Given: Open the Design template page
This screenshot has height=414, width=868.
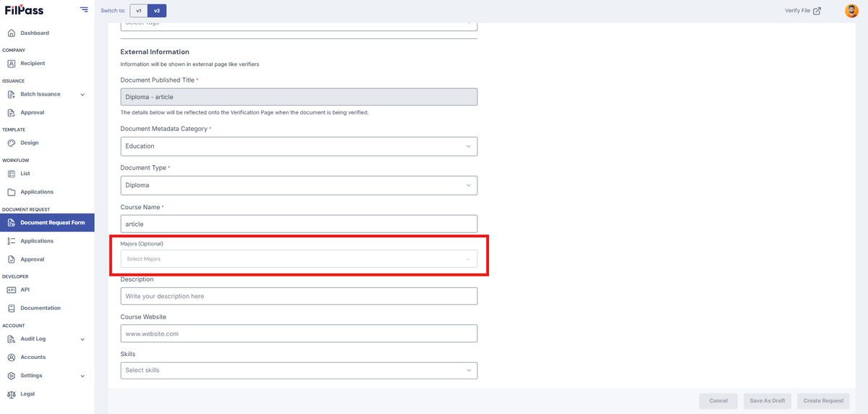Looking at the screenshot, I should [30, 143].
